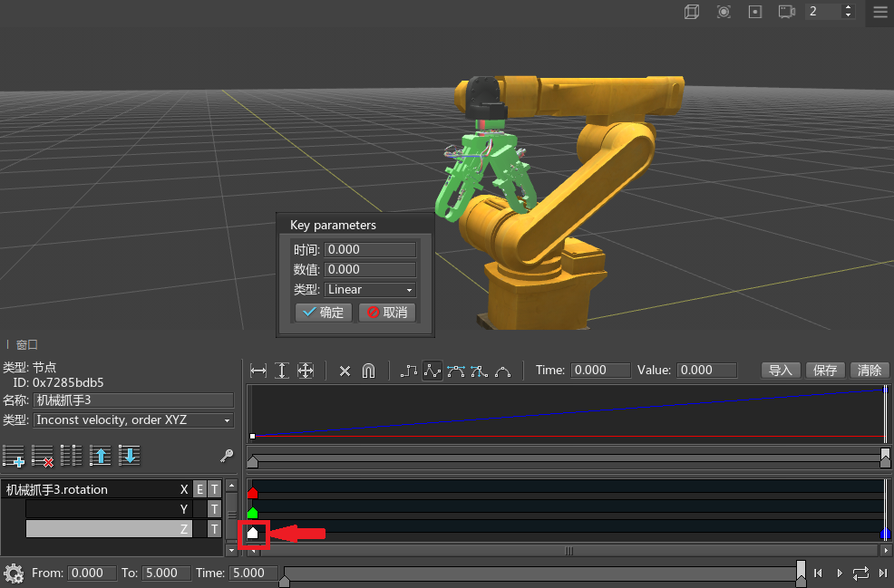The width and height of the screenshot is (894, 588).
Task: Toggle loop playback in the timeline controls
Action: click(860, 573)
